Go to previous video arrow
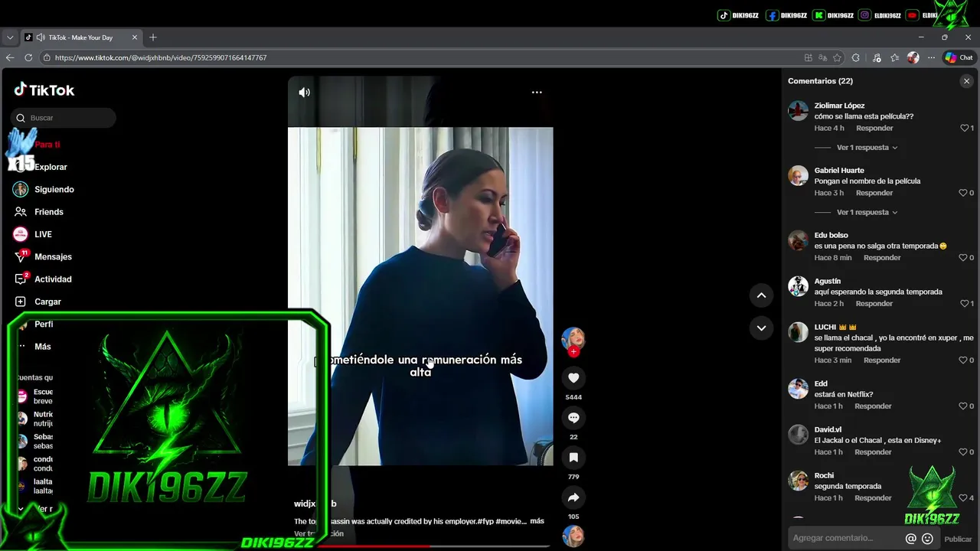The width and height of the screenshot is (980, 551). click(761, 295)
